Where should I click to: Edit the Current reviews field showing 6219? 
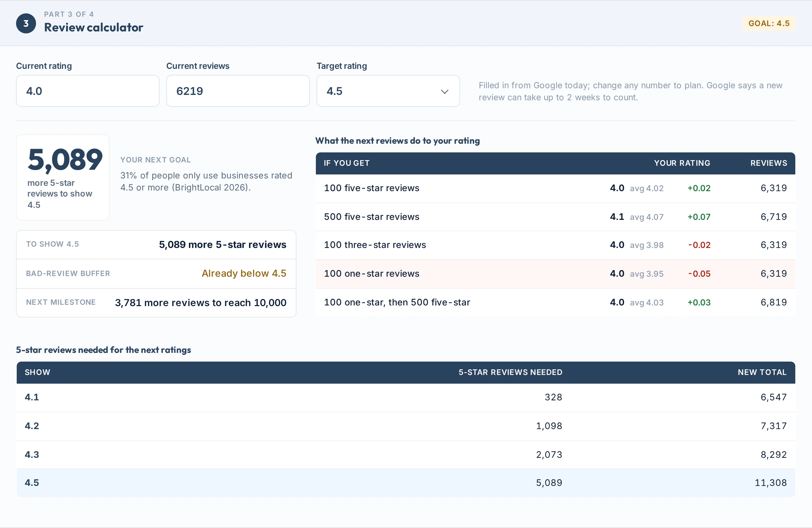pyautogui.click(x=238, y=91)
